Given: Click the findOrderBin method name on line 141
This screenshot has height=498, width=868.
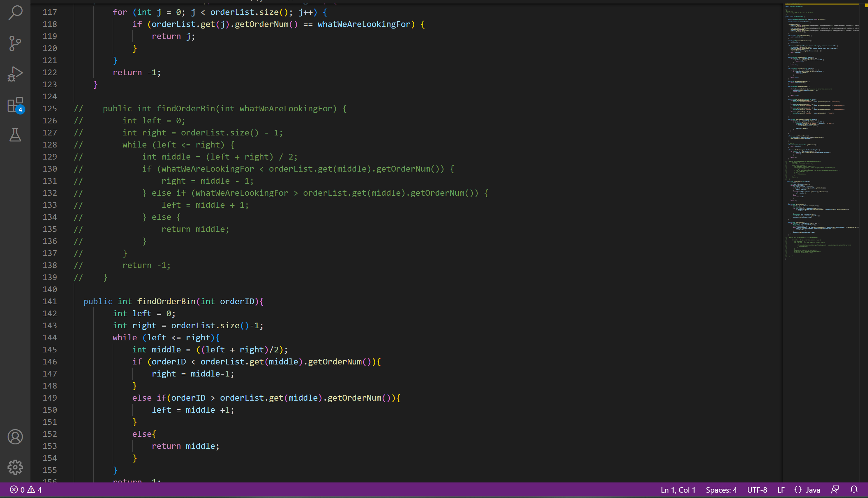Looking at the screenshot, I should [166, 301].
